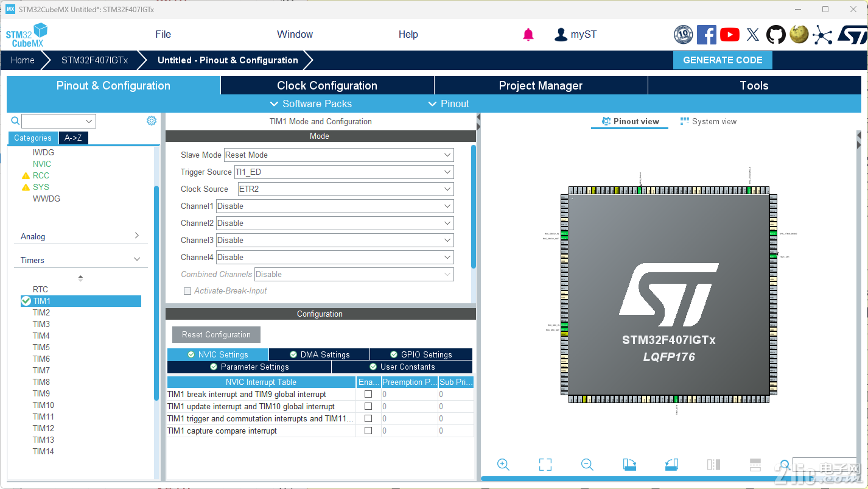Open the Channel4 dropdown
868x489 pixels.
tap(335, 257)
